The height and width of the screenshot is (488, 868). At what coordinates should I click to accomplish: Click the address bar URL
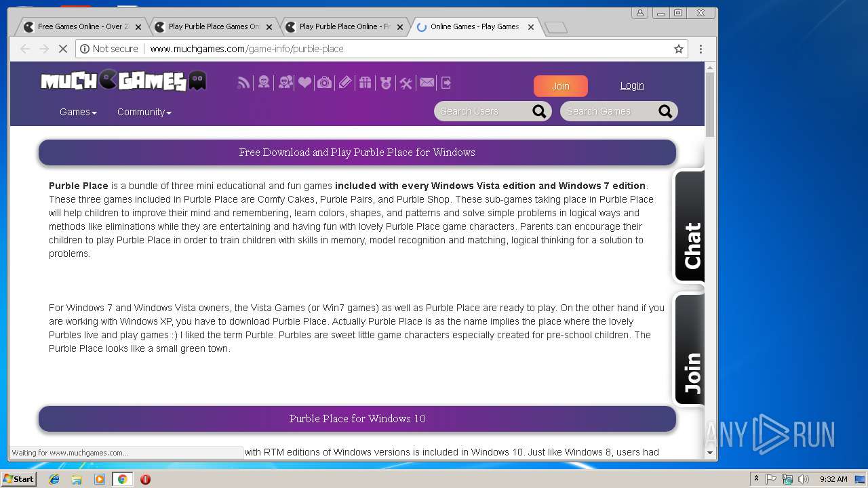tap(247, 49)
